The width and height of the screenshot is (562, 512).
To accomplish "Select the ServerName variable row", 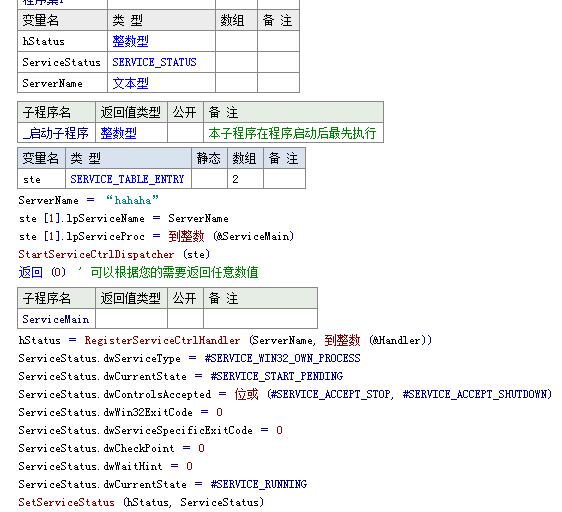I will [158, 83].
